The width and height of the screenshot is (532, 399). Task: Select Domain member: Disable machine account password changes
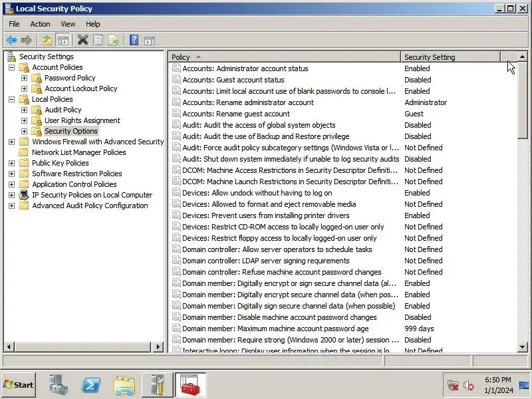click(279, 317)
